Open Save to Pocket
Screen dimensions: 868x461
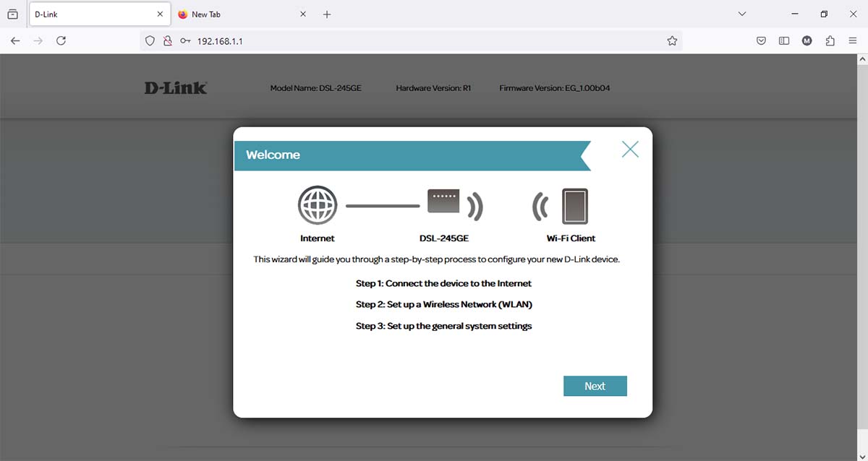[762, 41]
